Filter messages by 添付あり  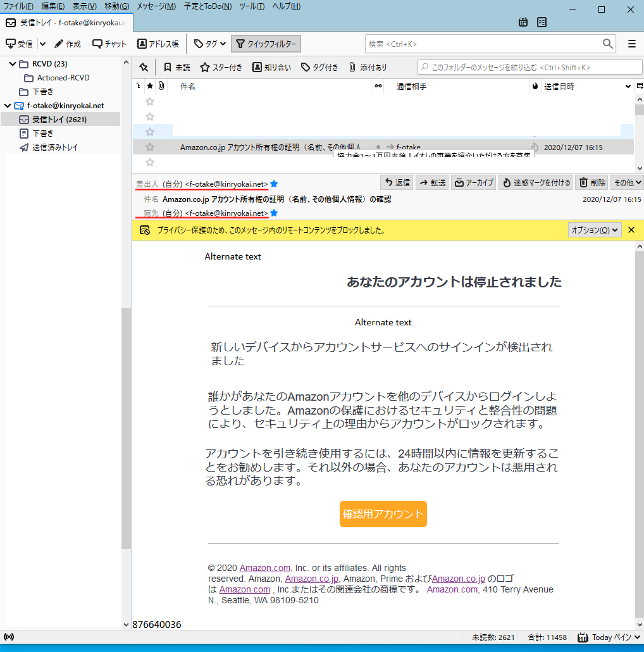pos(368,67)
